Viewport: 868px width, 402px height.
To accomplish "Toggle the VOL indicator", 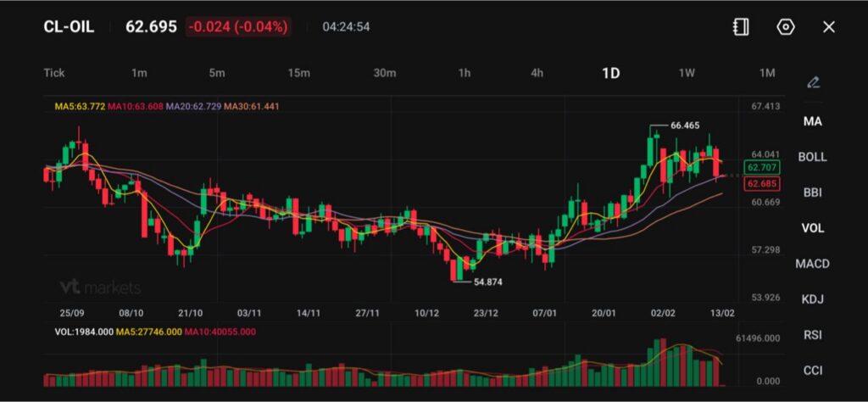I will 812,228.
